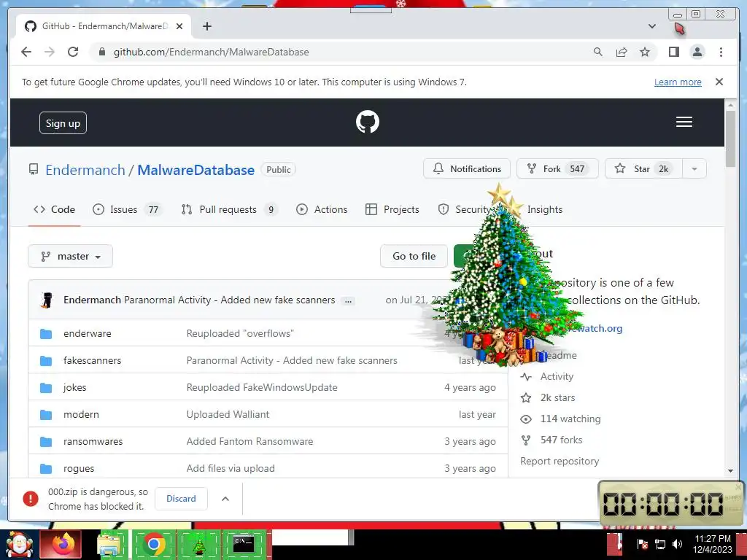This screenshot has width=747, height=560.
Task: Dismiss the Chrome update notice
Action: click(x=719, y=82)
